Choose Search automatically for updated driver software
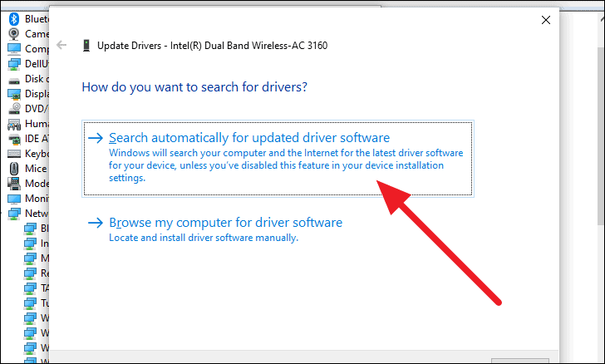Image resolution: width=605 pixels, height=364 pixels. coord(278,159)
